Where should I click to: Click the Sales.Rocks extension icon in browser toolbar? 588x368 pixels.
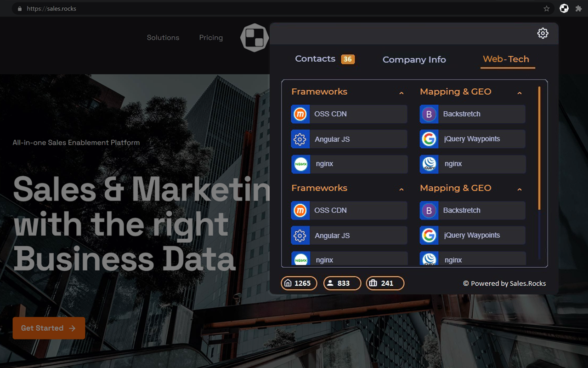564,8
